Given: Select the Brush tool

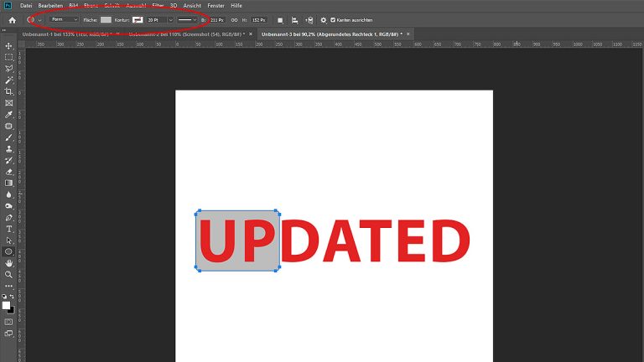Looking at the screenshot, I should pyautogui.click(x=8, y=137).
